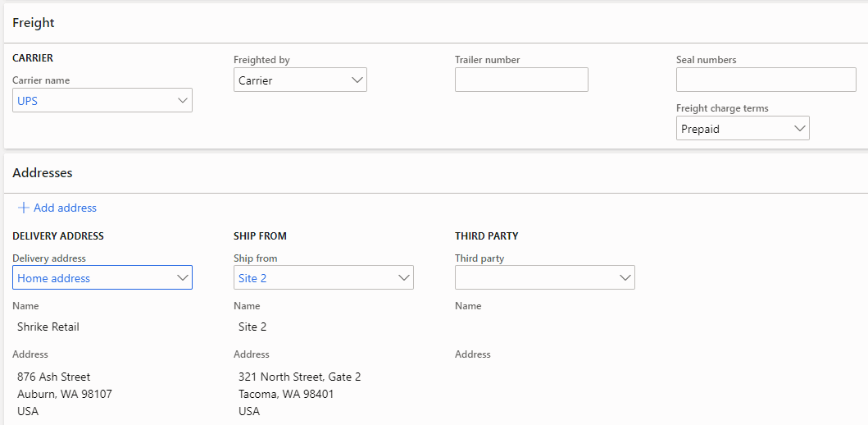This screenshot has height=425, width=868.
Task: Expand the Freighted by dropdown chevron
Action: pyautogui.click(x=357, y=80)
